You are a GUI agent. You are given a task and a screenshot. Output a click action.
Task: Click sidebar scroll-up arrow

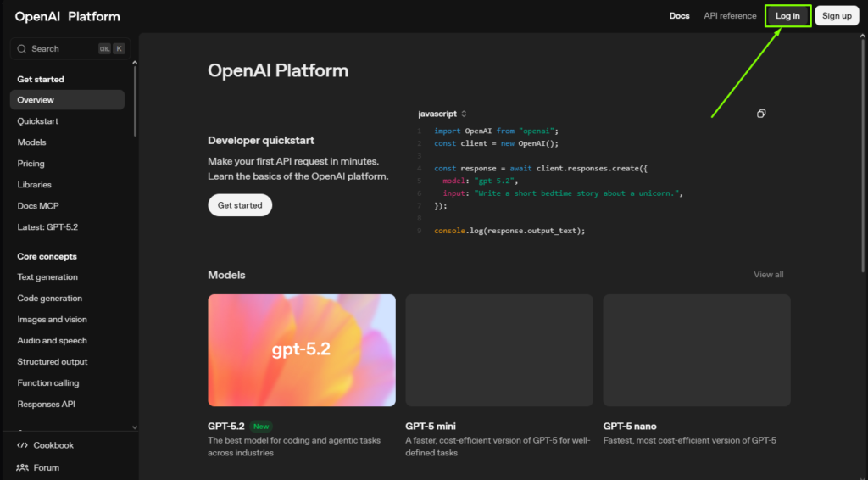tap(135, 63)
